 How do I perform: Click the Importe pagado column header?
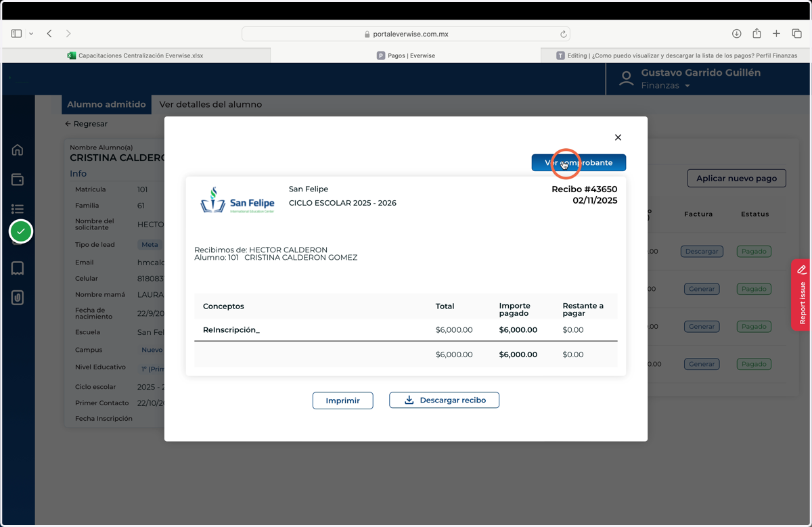coord(515,309)
